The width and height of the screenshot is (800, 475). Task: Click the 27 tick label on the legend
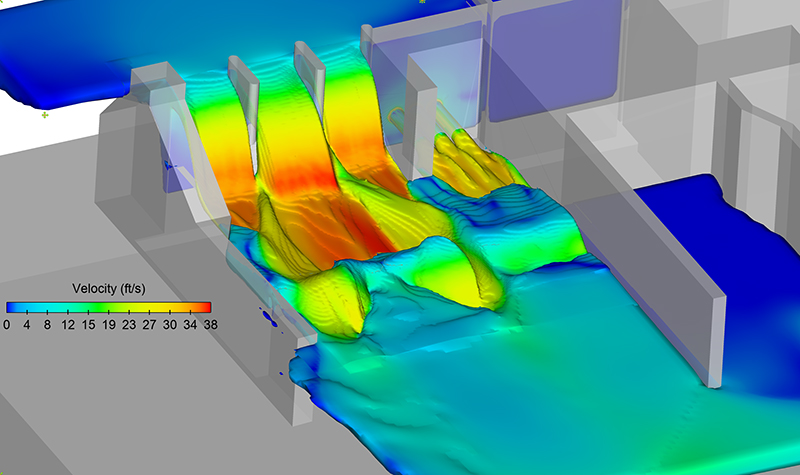coord(149,324)
